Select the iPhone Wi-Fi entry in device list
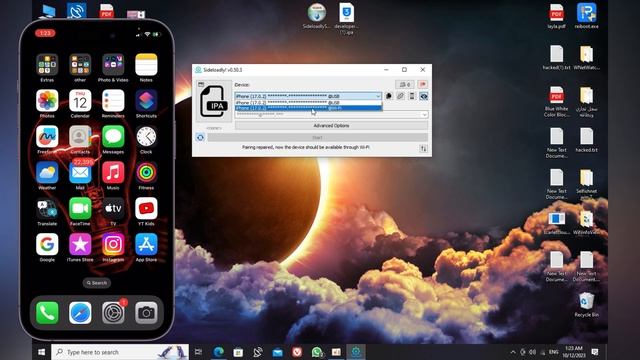640x360 pixels. pos(309,108)
